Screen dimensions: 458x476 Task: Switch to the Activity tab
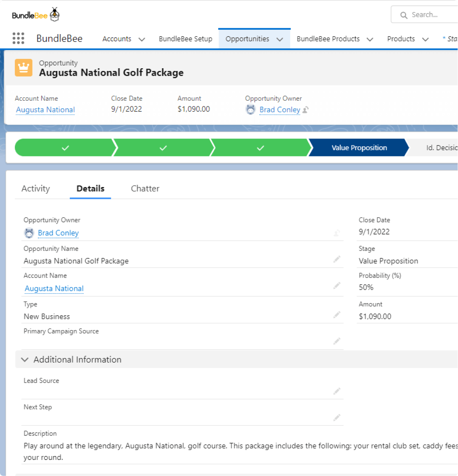coord(35,189)
